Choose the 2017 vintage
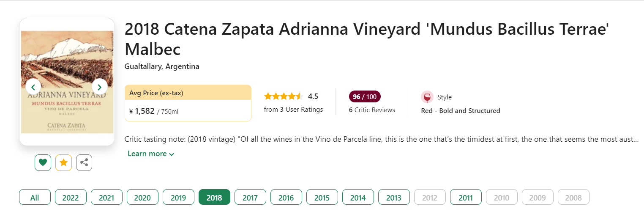This screenshot has width=644, height=220. coord(250,197)
